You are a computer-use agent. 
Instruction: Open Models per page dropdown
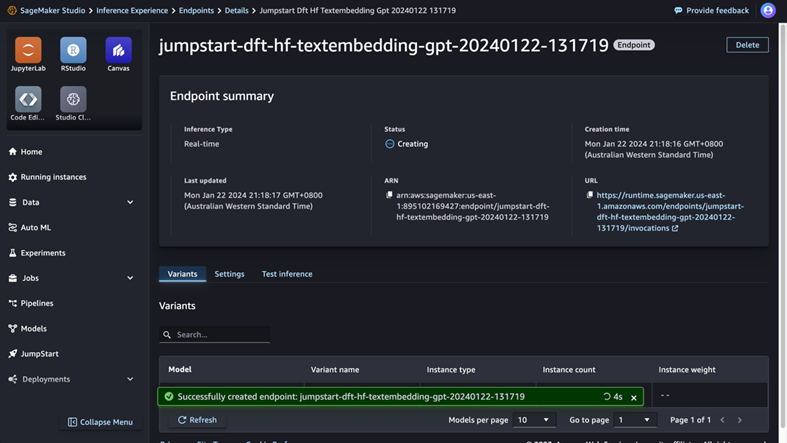click(534, 420)
